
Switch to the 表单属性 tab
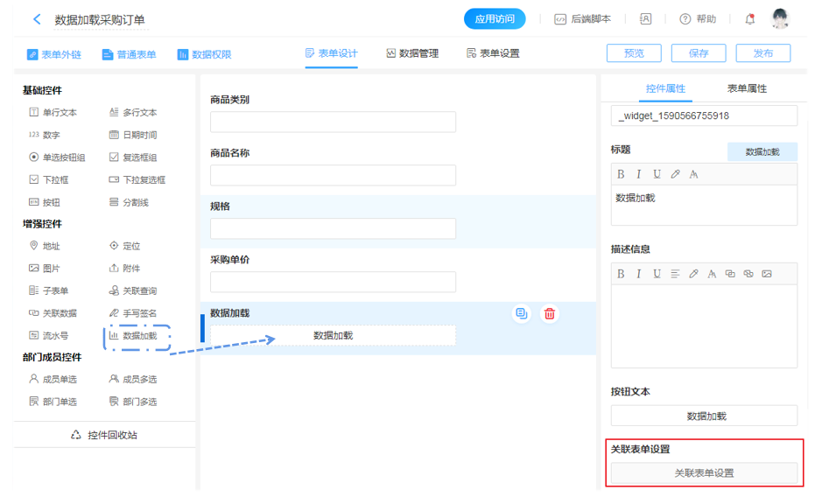pyautogui.click(x=747, y=88)
